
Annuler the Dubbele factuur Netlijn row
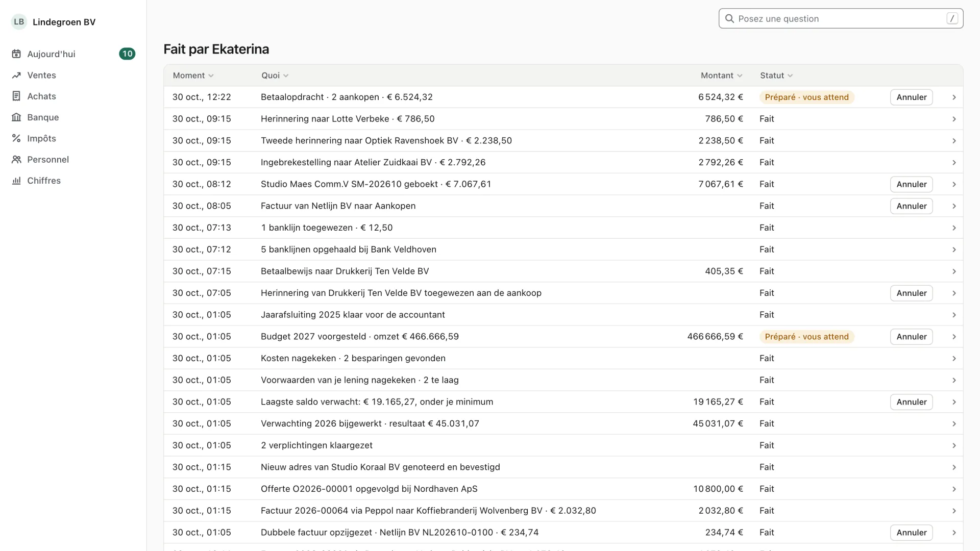(911, 533)
